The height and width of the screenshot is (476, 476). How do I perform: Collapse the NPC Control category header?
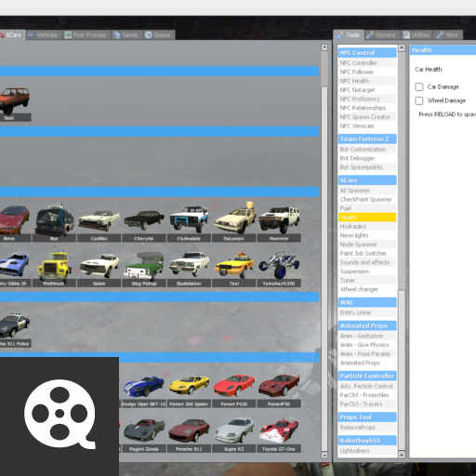(x=367, y=53)
